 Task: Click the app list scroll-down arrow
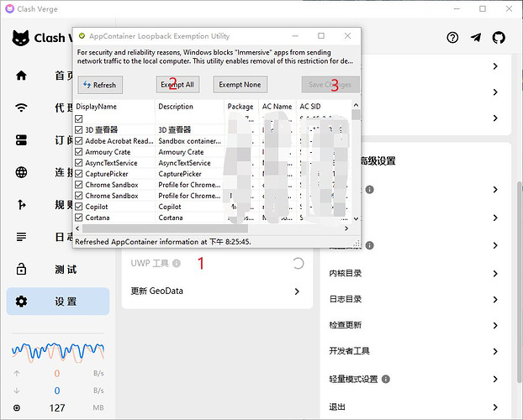(x=356, y=218)
